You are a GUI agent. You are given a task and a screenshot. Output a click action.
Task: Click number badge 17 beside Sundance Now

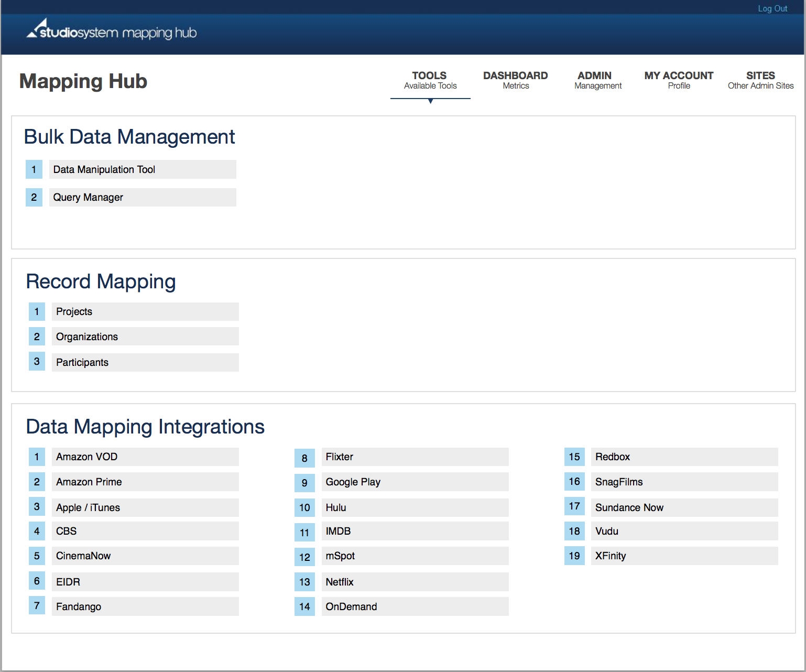(x=574, y=506)
